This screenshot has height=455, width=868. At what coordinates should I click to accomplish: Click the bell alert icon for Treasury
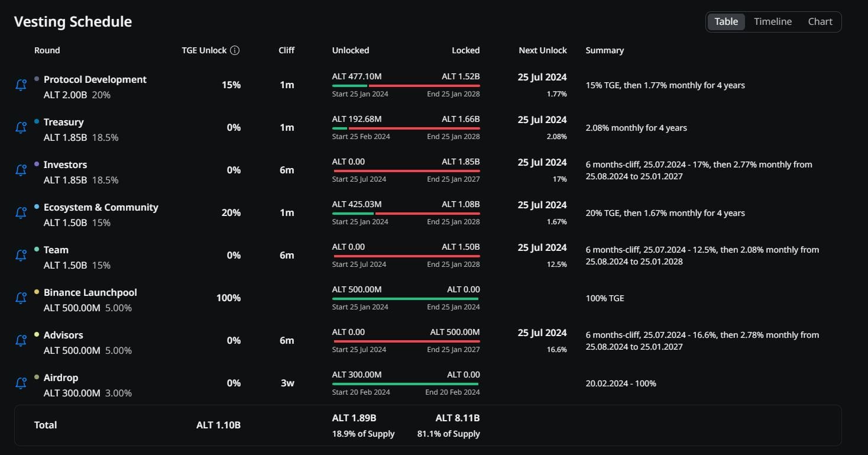(x=21, y=127)
